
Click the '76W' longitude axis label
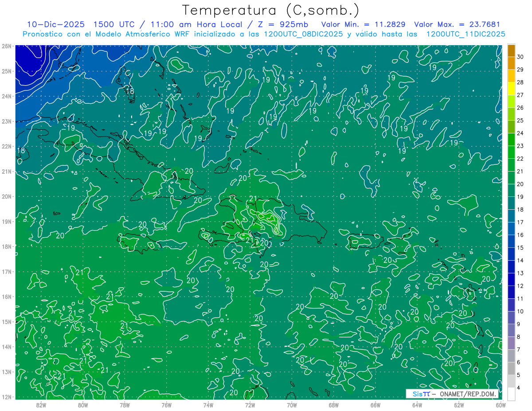[166, 405]
